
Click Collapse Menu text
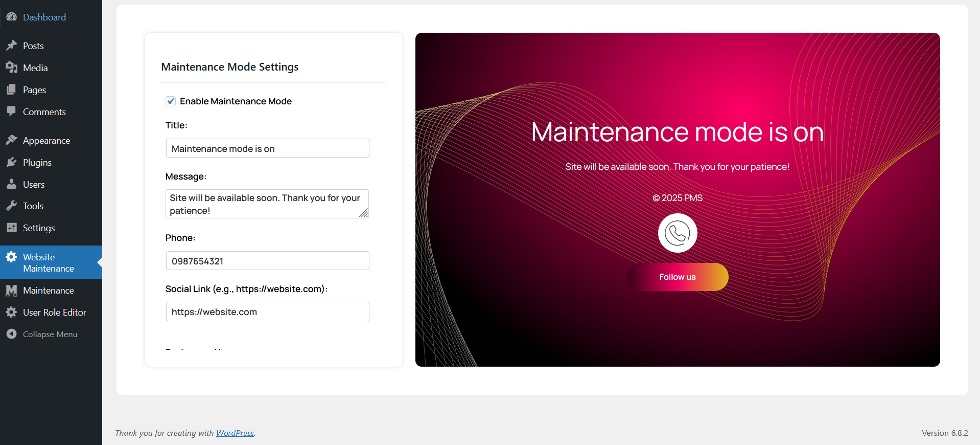[x=50, y=334]
